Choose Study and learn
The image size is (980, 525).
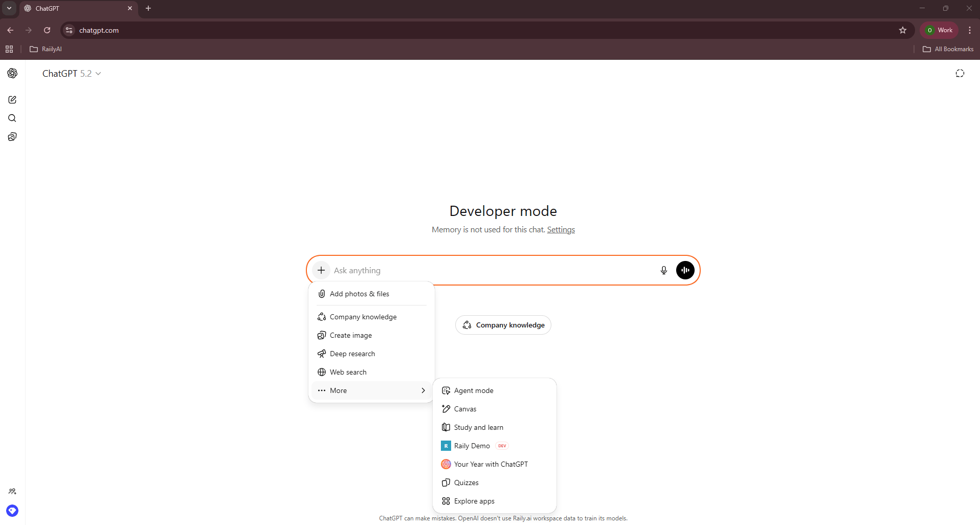[495, 427]
